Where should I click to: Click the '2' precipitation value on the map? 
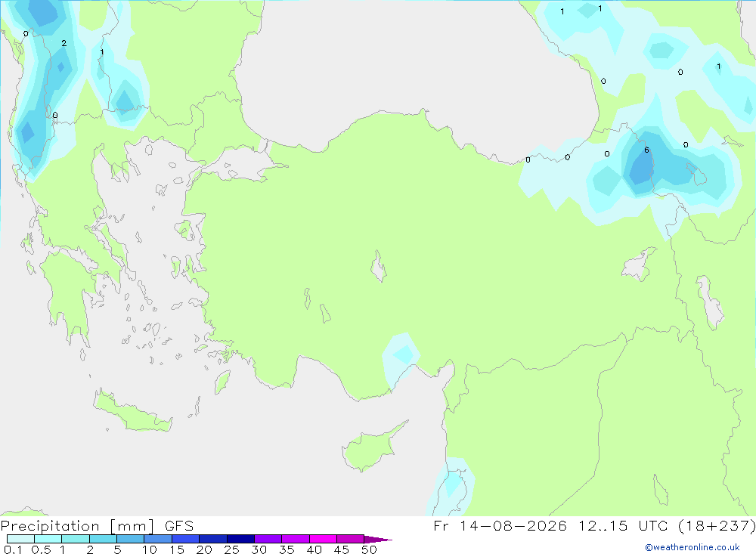64,43
